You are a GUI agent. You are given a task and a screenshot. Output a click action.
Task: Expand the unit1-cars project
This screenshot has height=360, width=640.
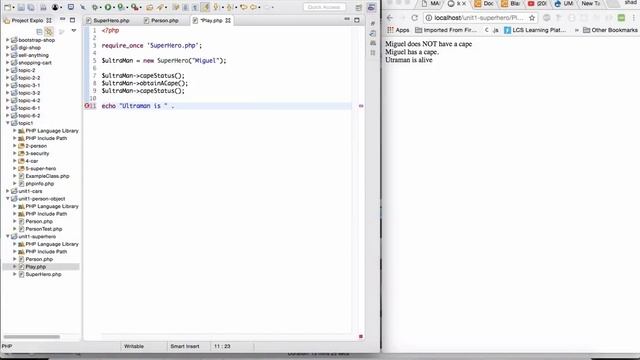pyautogui.click(x=7, y=191)
